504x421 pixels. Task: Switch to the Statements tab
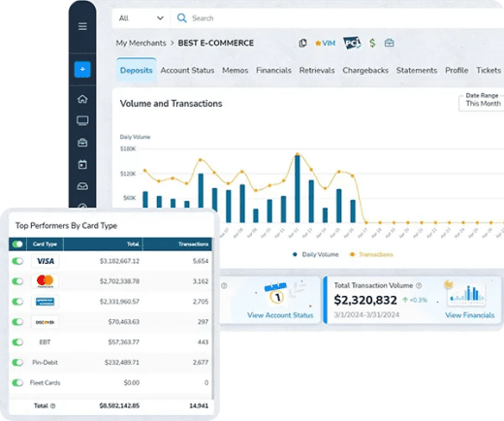pos(417,70)
